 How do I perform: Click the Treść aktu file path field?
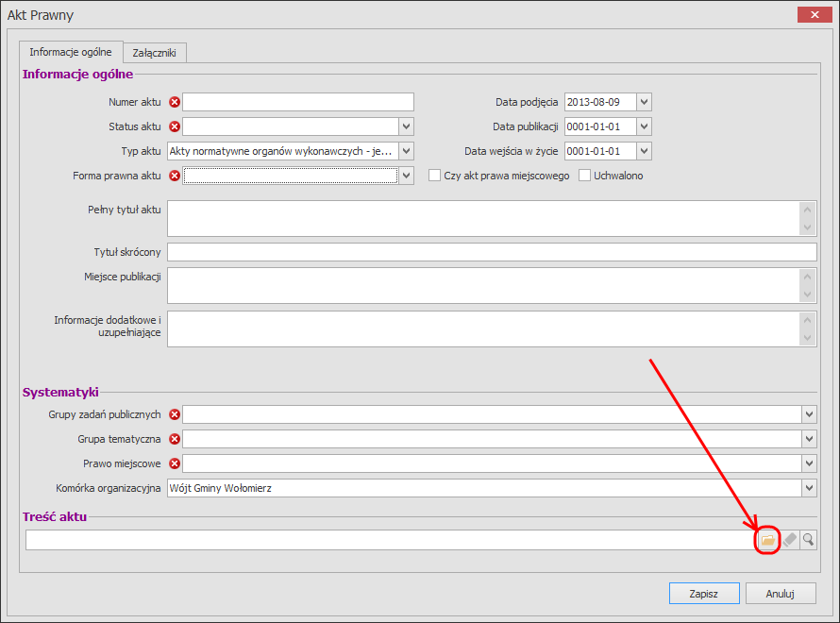[391, 540]
